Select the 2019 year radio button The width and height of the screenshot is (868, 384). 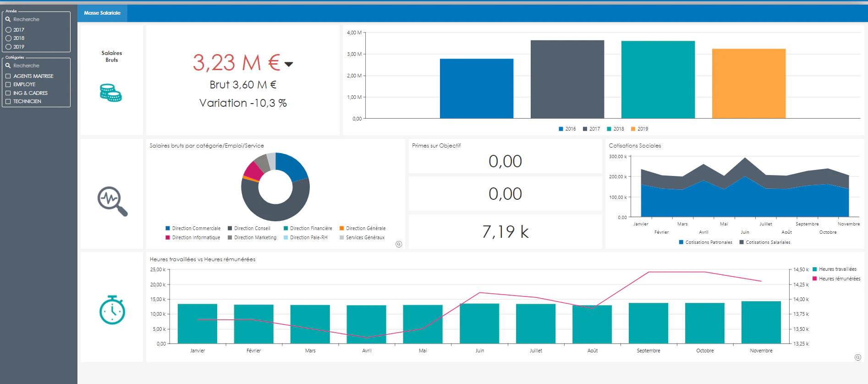point(8,47)
